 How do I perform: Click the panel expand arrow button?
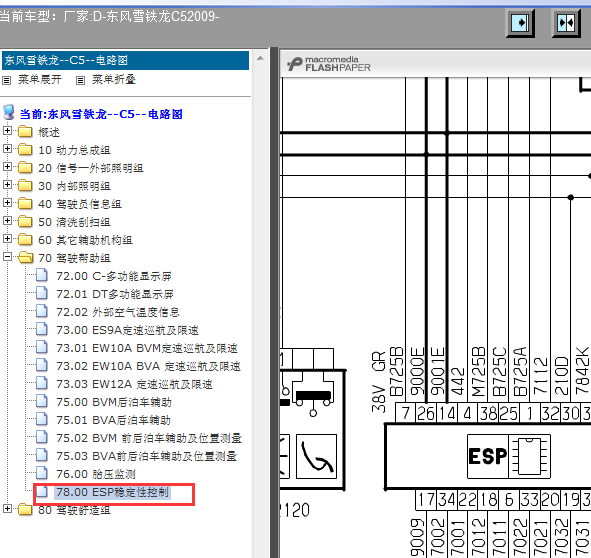tap(520, 23)
